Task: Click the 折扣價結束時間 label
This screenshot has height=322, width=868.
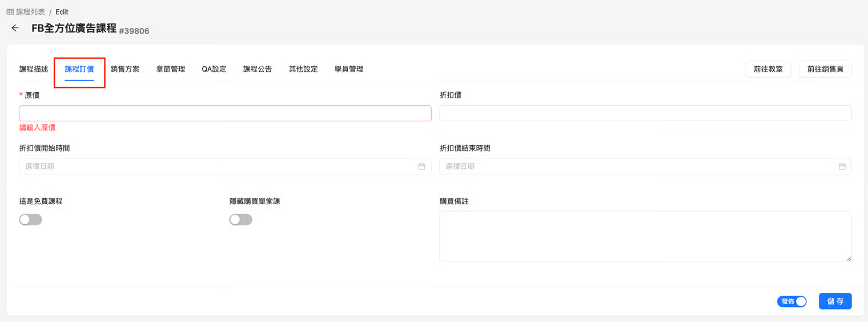Action: (x=465, y=148)
